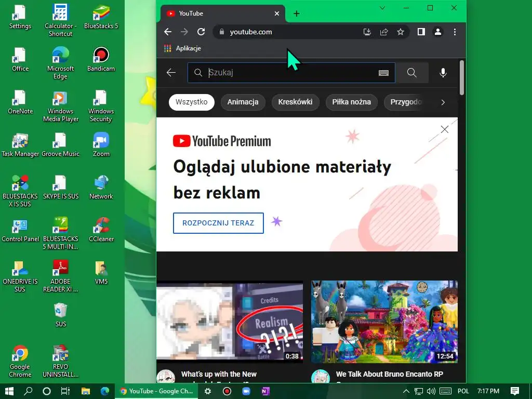The height and width of the screenshot is (399, 532).
Task: Click the install app icon in address bar
Action: pos(367,32)
